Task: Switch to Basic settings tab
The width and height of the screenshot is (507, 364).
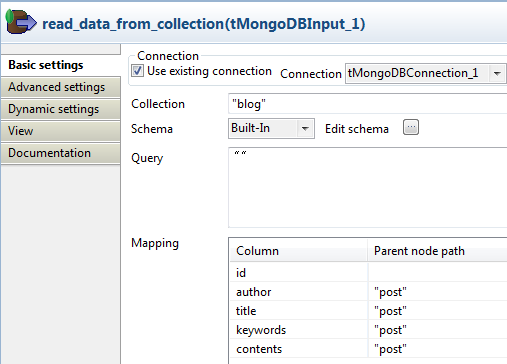Action: point(60,65)
